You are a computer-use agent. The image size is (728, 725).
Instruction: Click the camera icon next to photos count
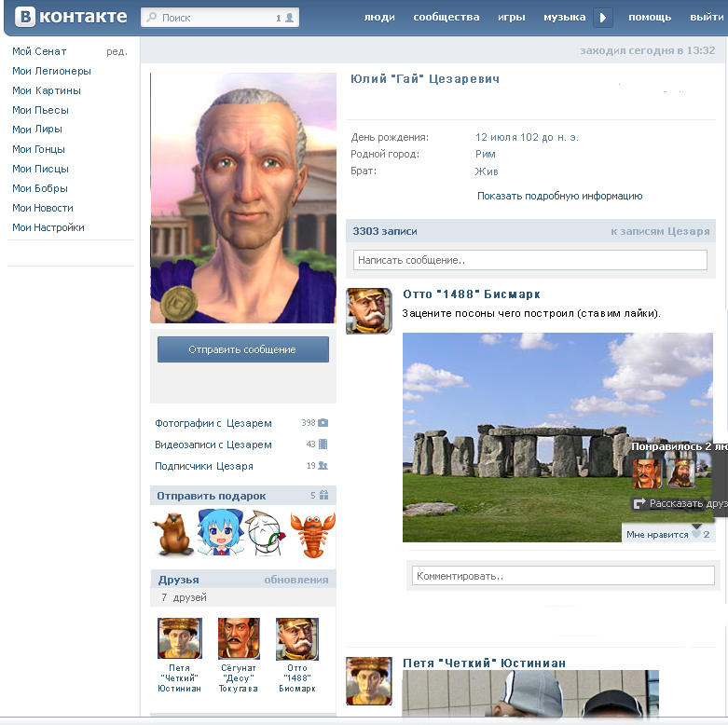pos(323,423)
